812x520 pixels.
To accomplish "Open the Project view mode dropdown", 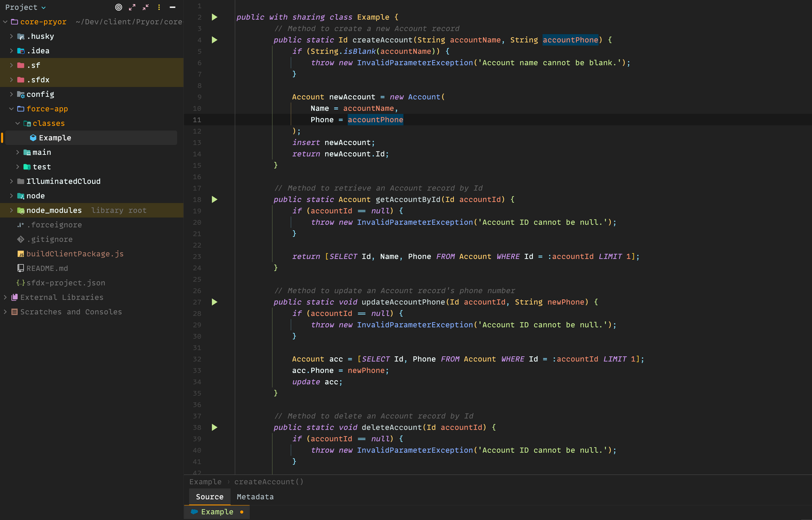I will pyautogui.click(x=43, y=7).
